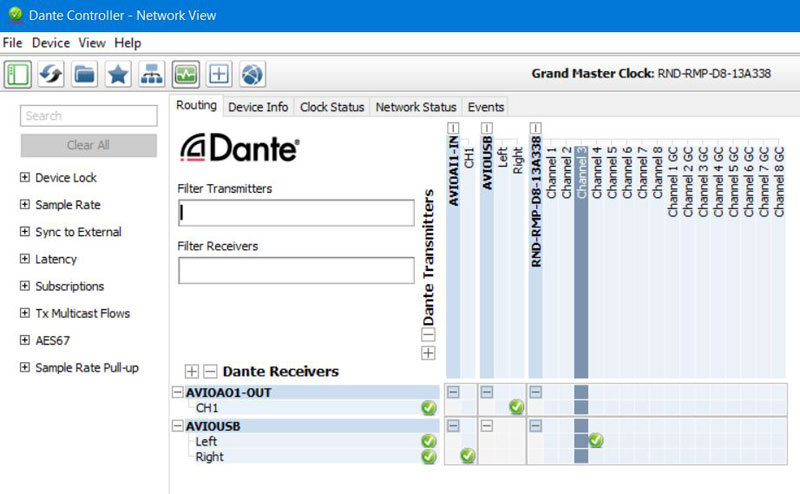Expand the Sample Rate filter section
800x494 pixels.
tap(25, 205)
